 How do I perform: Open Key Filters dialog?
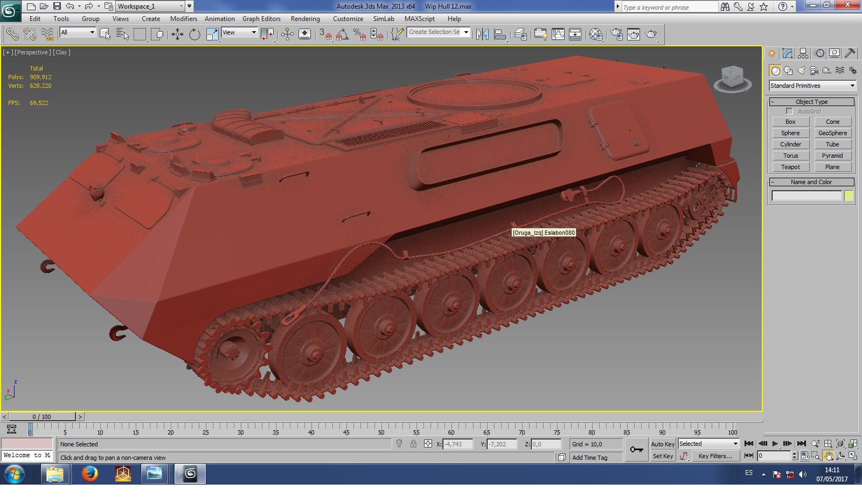[x=715, y=456]
